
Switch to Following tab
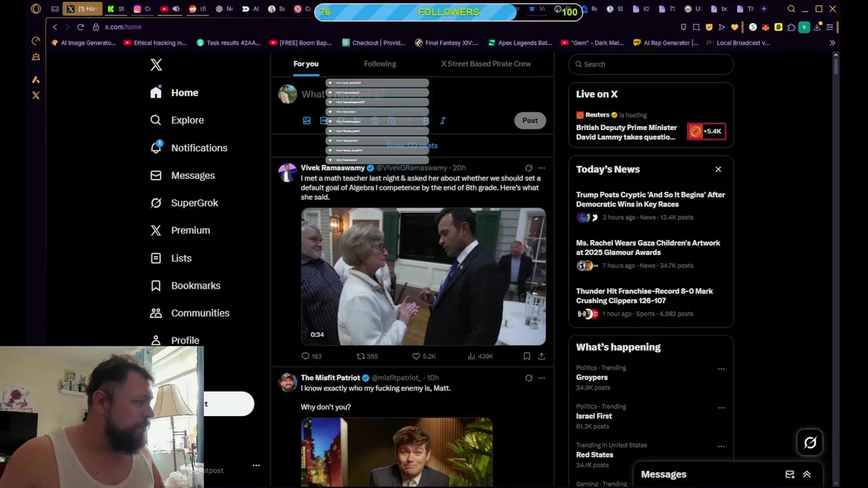coord(380,64)
